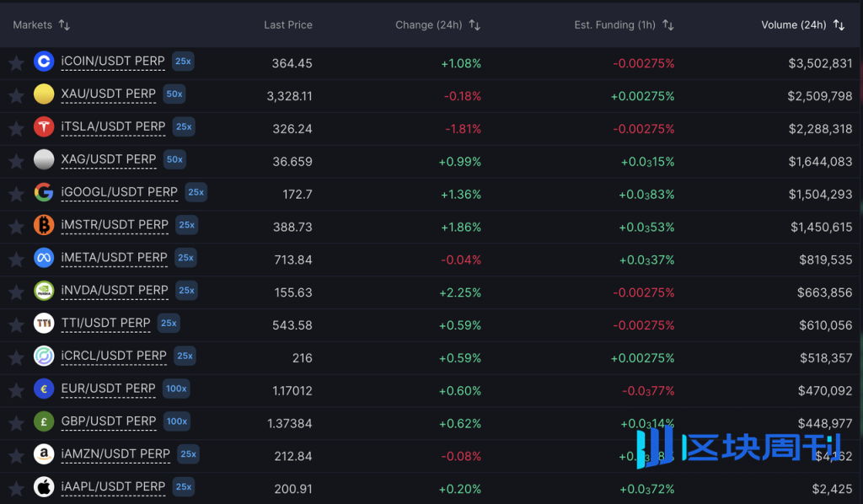Click the 50x leverage badge for XAG
Viewport: 863px width, 504px height.
(174, 159)
